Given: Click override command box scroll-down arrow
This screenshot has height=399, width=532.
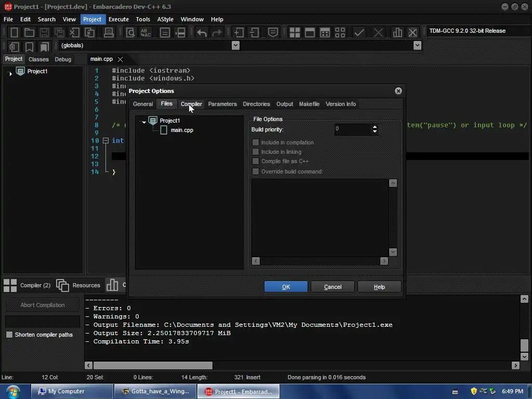Looking at the screenshot, I should (393, 252).
